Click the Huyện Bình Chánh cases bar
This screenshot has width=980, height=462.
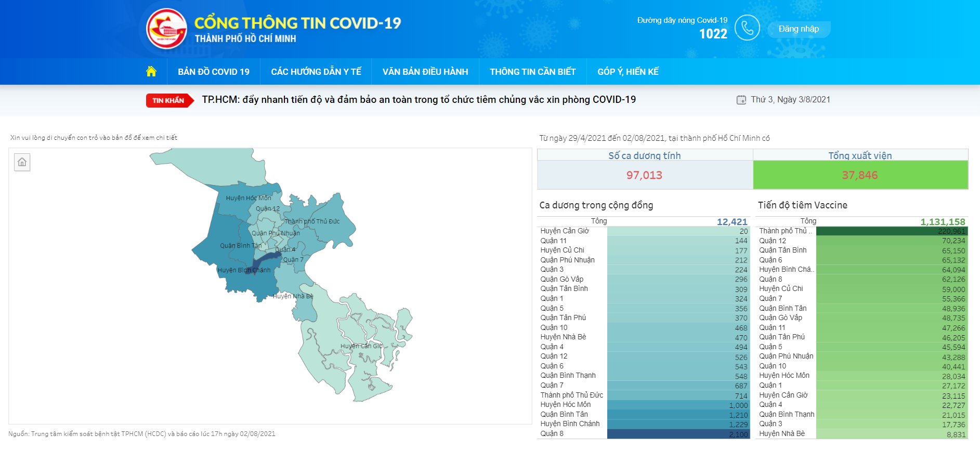click(x=678, y=424)
